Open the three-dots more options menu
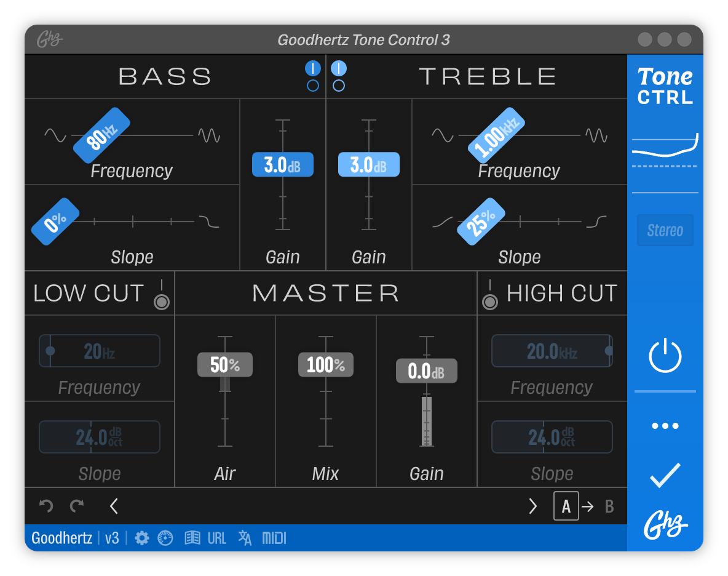The height and width of the screenshot is (576, 728). point(665,426)
